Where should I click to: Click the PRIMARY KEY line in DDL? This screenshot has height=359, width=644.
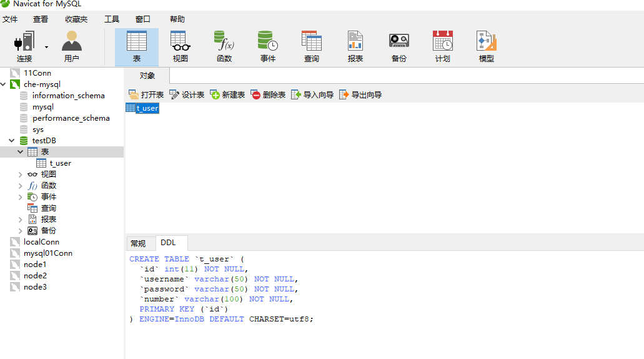pos(184,309)
